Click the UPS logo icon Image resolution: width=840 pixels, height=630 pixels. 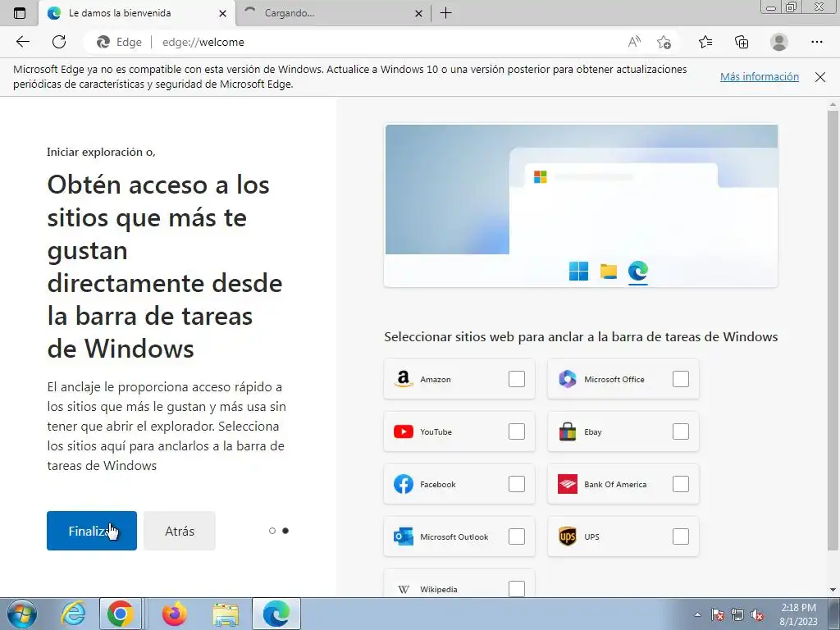(x=568, y=536)
